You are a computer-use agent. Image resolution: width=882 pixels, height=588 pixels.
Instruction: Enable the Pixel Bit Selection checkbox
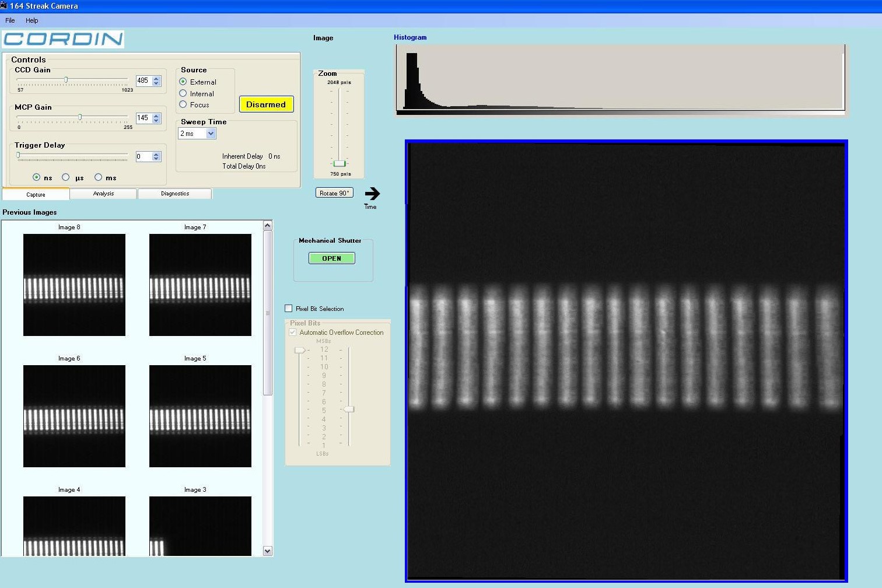pyautogui.click(x=289, y=309)
